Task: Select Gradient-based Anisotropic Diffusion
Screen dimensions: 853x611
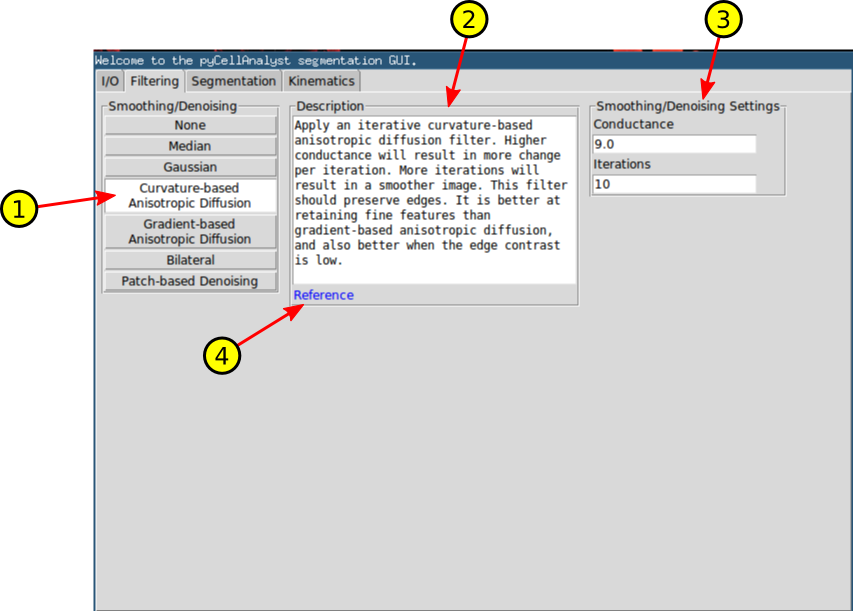Action: (190, 232)
